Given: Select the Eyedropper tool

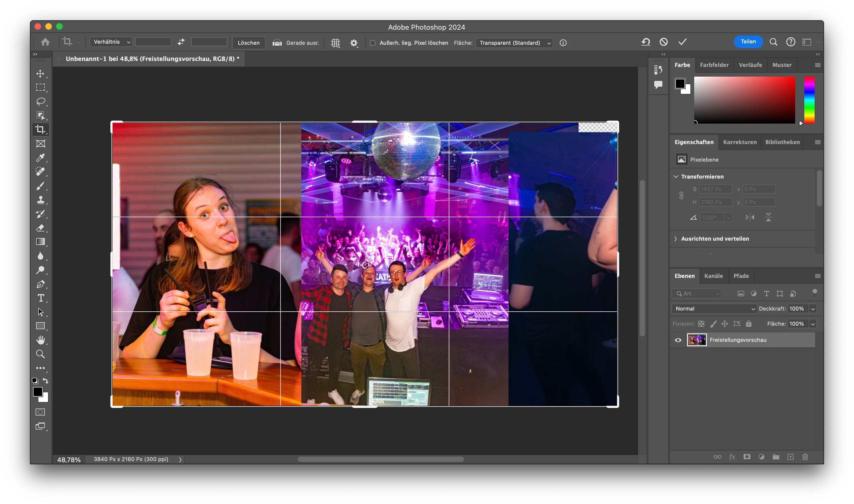Looking at the screenshot, I should (41, 158).
